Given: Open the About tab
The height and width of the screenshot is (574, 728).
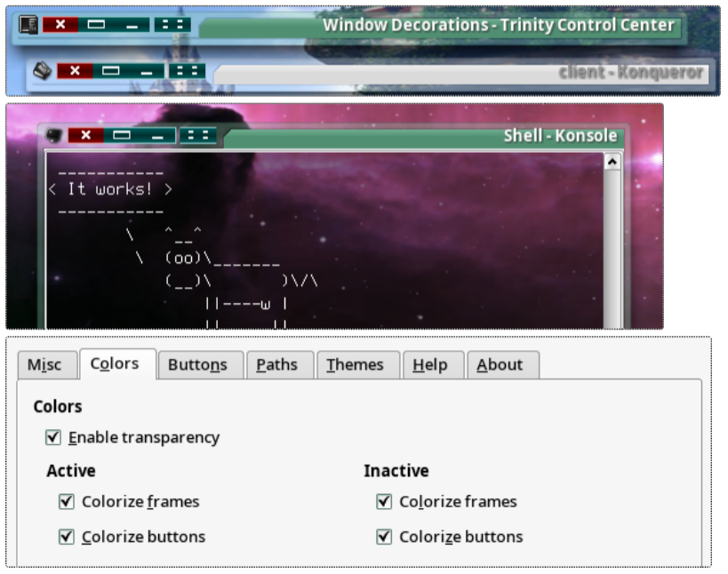Looking at the screenshot, I should point(500,364).
